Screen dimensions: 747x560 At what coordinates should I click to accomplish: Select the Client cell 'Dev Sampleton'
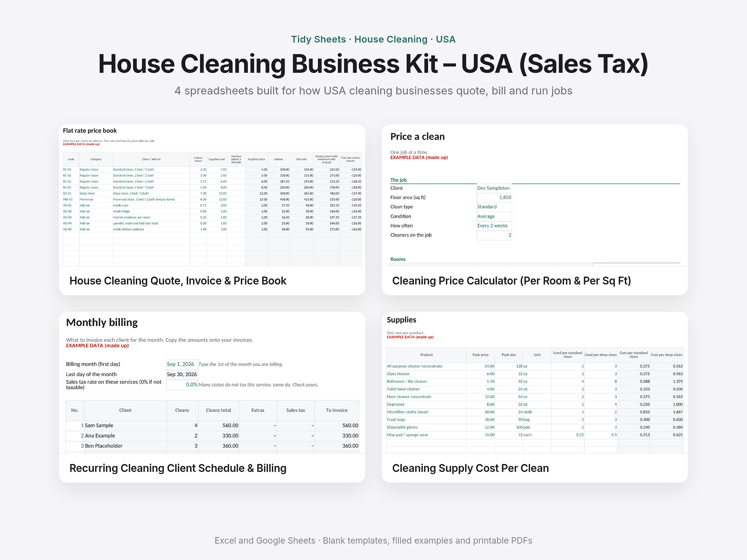(x=494, y=188)
